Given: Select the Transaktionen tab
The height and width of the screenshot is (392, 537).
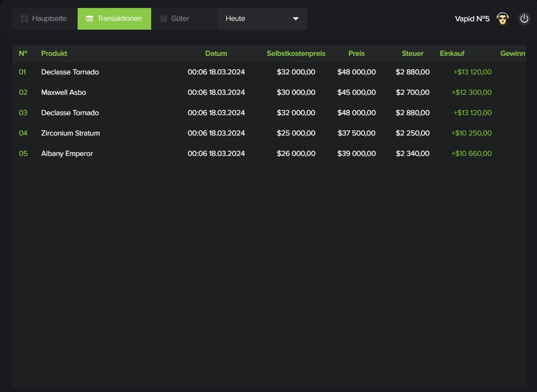Looking at the screenshot, I should [x=119, y=19].
